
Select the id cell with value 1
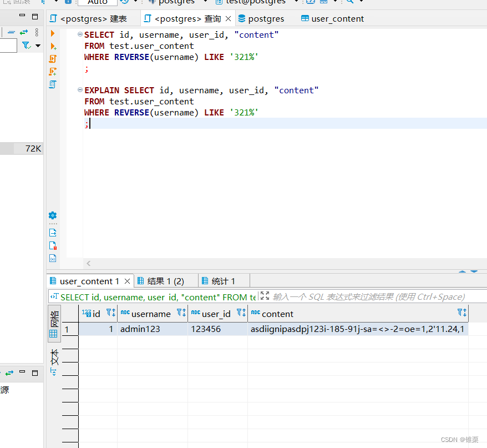click(98, 329)
